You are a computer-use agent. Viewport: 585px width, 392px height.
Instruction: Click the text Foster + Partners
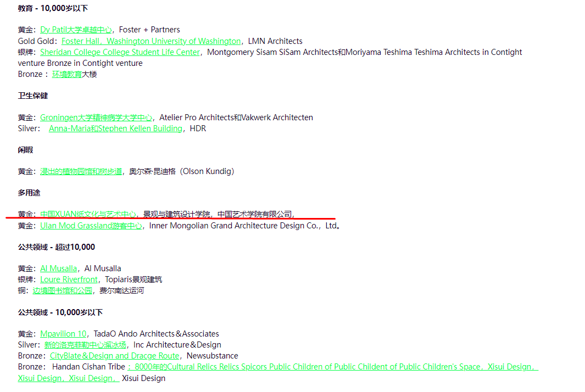click(x=149, y=30)
